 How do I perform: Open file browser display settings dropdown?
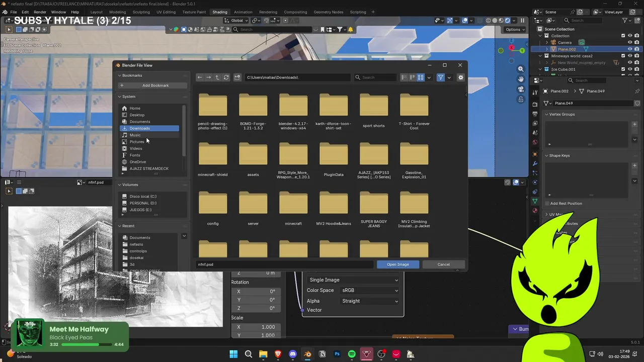(429, 77)
